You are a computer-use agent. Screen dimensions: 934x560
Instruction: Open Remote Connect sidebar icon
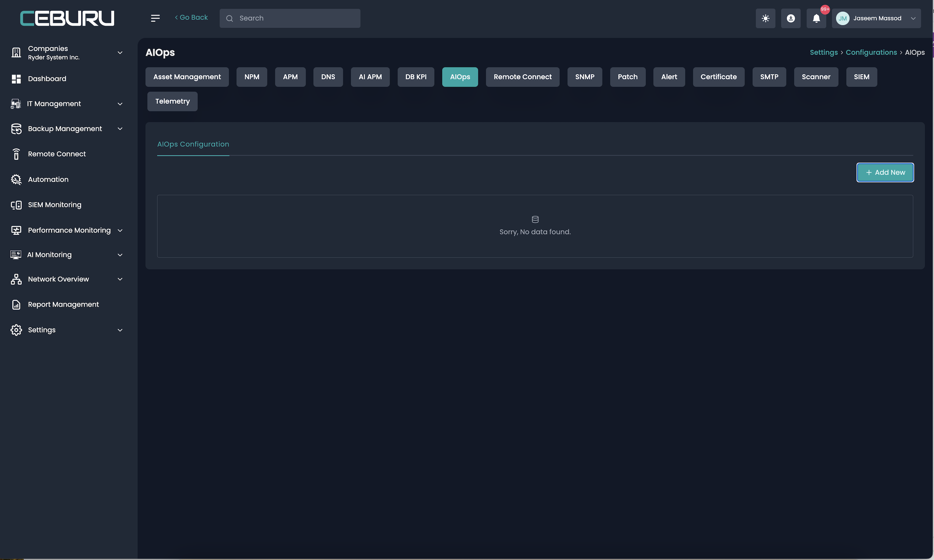pos(16,154)
